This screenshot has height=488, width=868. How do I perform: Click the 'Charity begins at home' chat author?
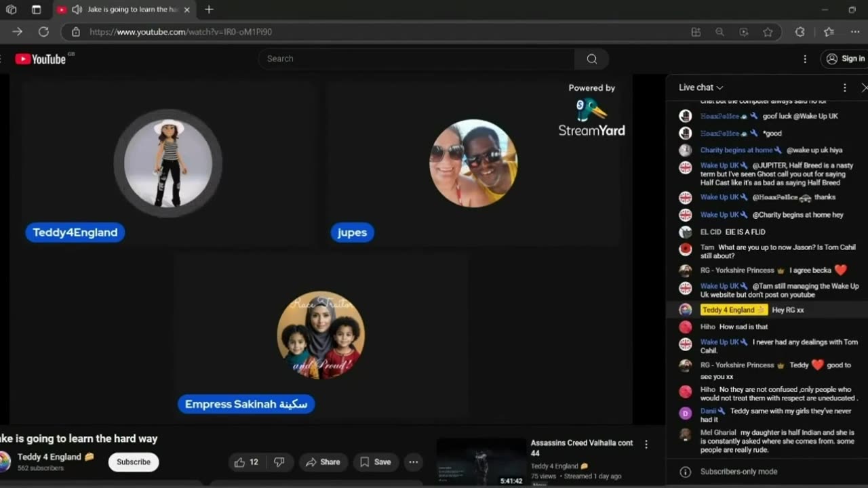click(x=736, y=150)
